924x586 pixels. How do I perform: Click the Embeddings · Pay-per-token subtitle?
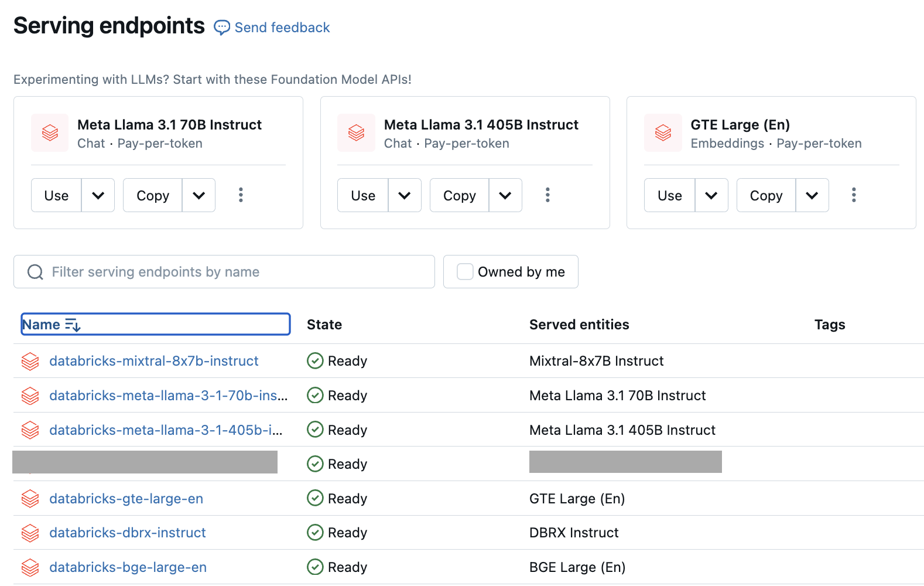(x=776, y=144)
